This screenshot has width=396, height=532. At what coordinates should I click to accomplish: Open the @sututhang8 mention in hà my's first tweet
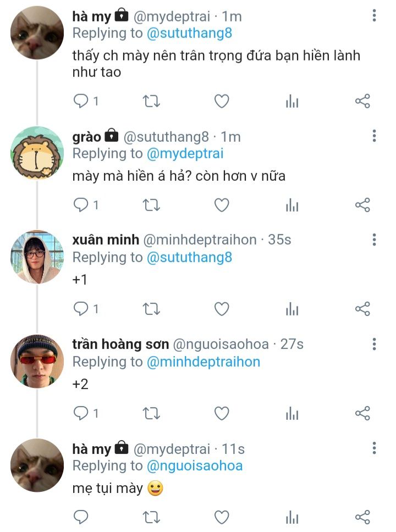[x=189, y=33]
